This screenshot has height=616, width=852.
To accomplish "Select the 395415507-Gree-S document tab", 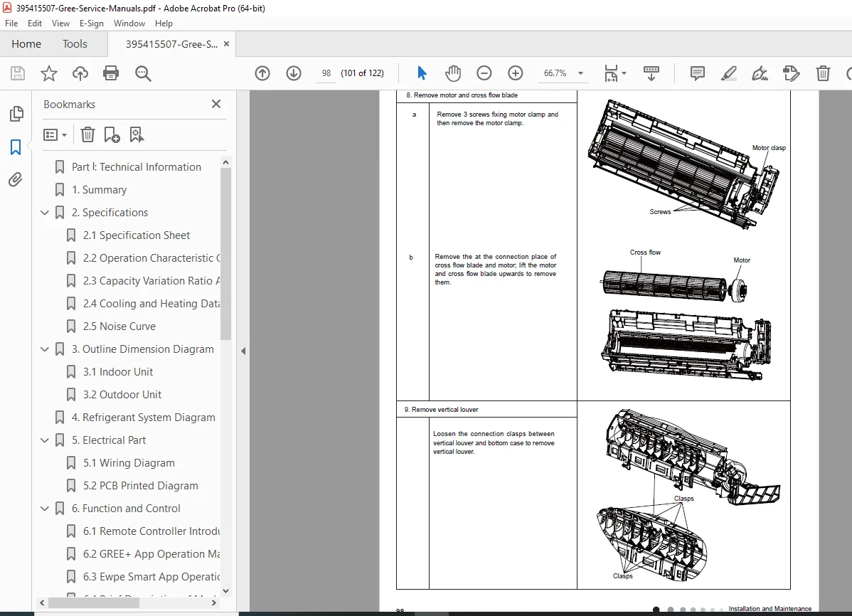I will tap(171, 44).
